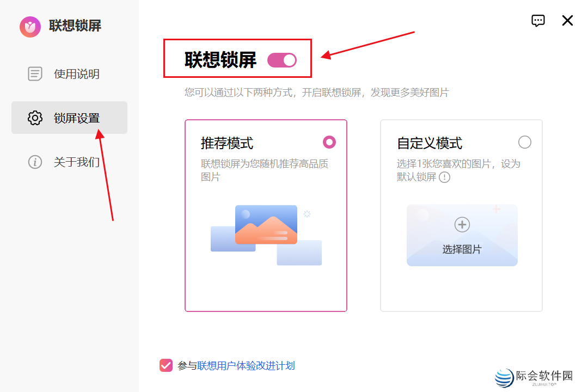Select the 推荐模式 radio button
Image resolution: width=588 pixels, height=392 pixels.
[329, 142]
